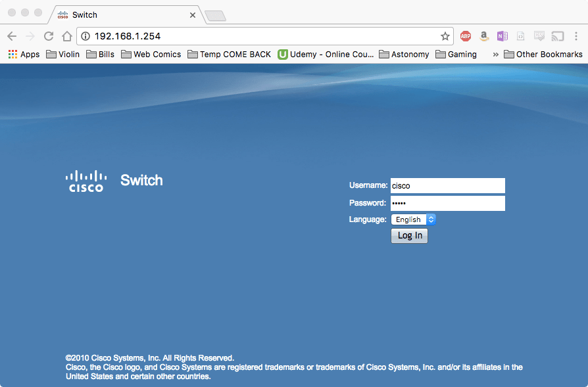Open the Amazon extension icon
This screenshot has height=387, width=588.
click(484, 36)
